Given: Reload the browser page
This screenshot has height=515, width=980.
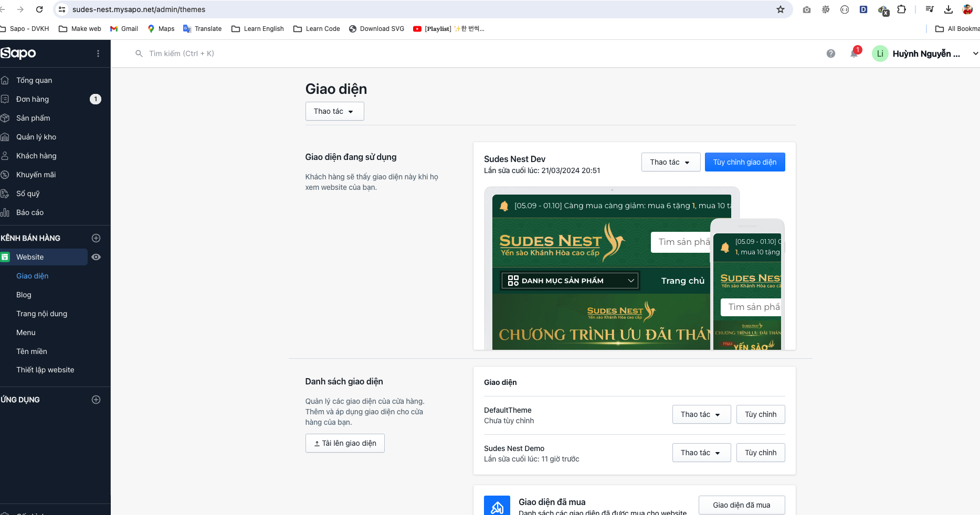Looking at the screenshot, I should 39,9.
